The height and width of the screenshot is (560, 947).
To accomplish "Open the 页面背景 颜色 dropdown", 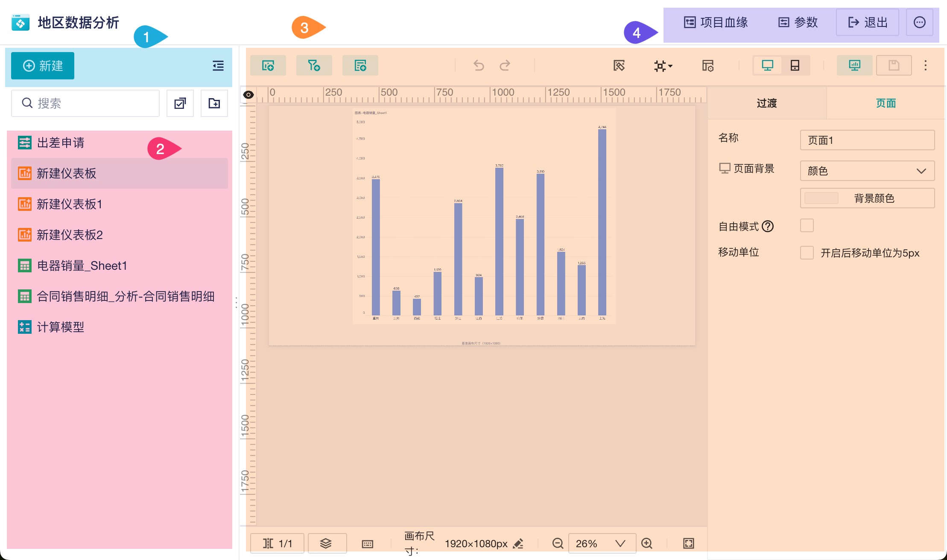I will [867, 171].
